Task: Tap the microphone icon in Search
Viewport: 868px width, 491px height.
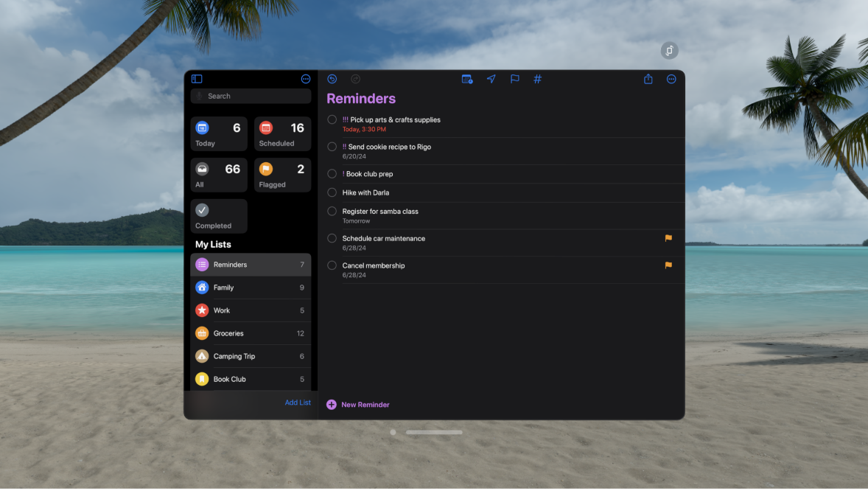Action: coord(199,96)
